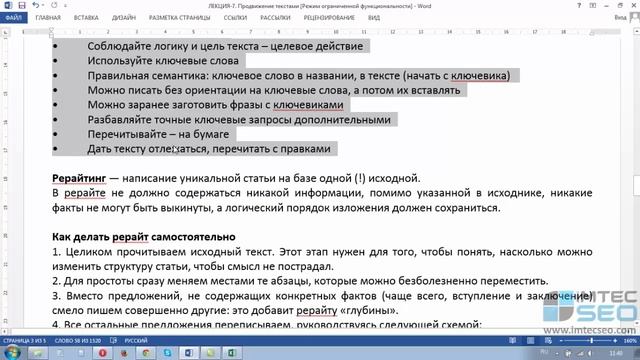Image resolution: width=640 pixels, height=360 pixels.
Task: Click the zoom in plus button
Action: [x=615, y=340]
